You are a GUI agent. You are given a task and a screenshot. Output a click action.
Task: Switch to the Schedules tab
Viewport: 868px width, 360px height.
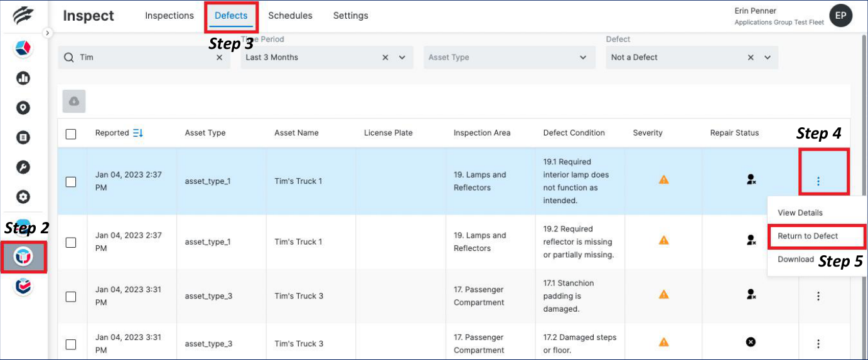(290, 16)
